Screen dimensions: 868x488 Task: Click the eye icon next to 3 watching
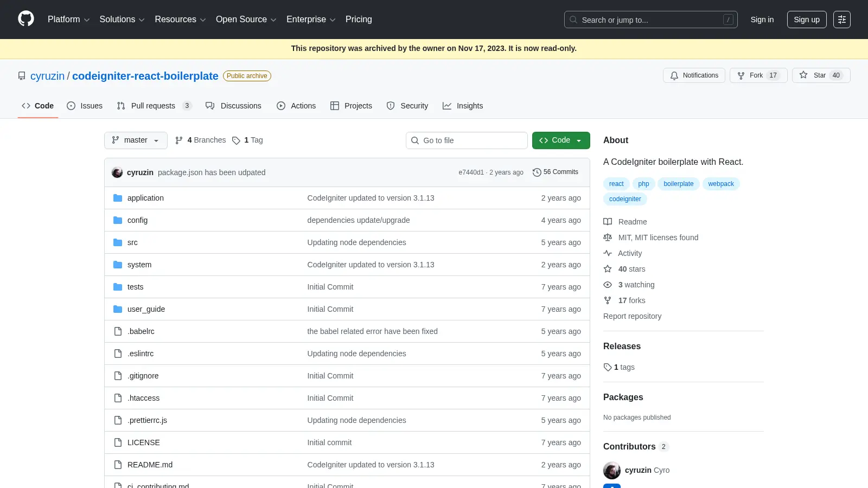(x=608, y=285)
